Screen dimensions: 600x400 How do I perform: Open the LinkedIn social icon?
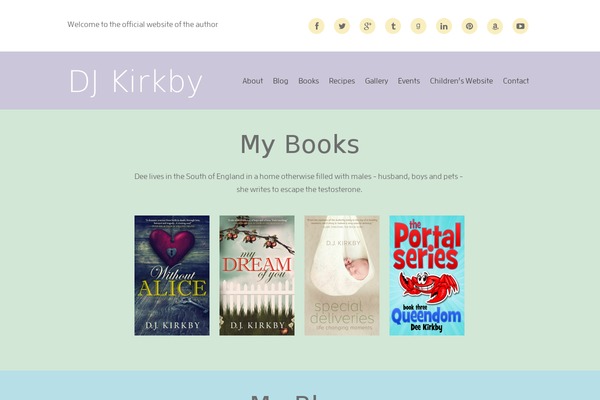pyautogui.click(x=444, y=26)
